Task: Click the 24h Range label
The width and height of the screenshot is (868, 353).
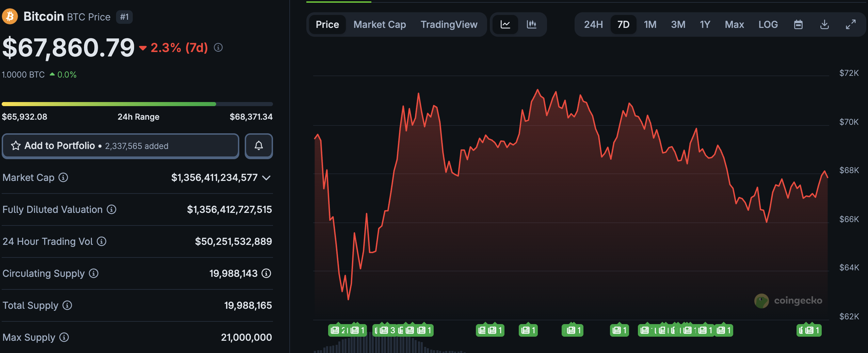Action: click(x=139, y=117)
